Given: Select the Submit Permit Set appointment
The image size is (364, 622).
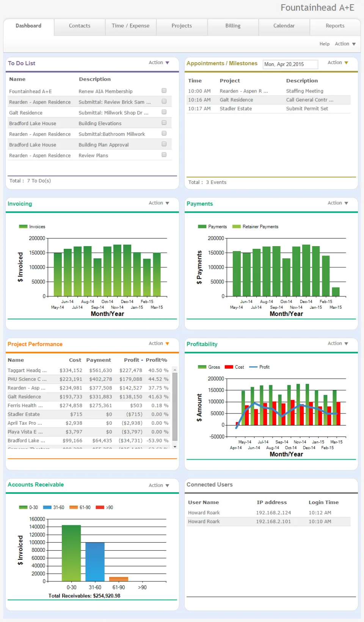Looking at the screenshot, I should pos(268,108).
